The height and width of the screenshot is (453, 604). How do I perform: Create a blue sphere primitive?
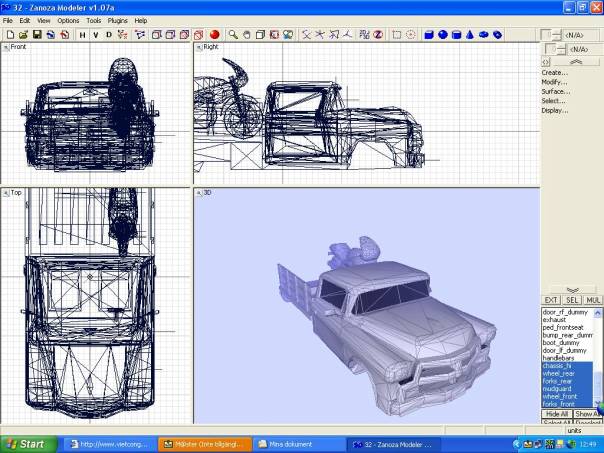pos(442,34)
